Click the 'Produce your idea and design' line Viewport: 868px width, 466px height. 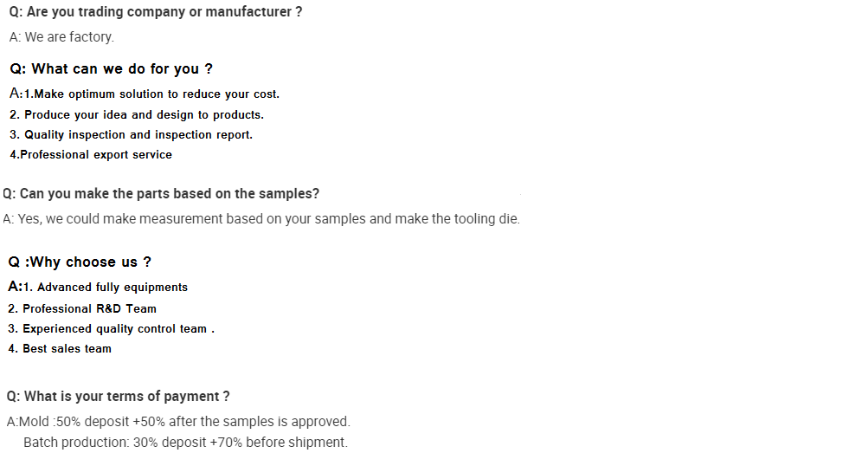pyautogui.click(x=137, y=114)
